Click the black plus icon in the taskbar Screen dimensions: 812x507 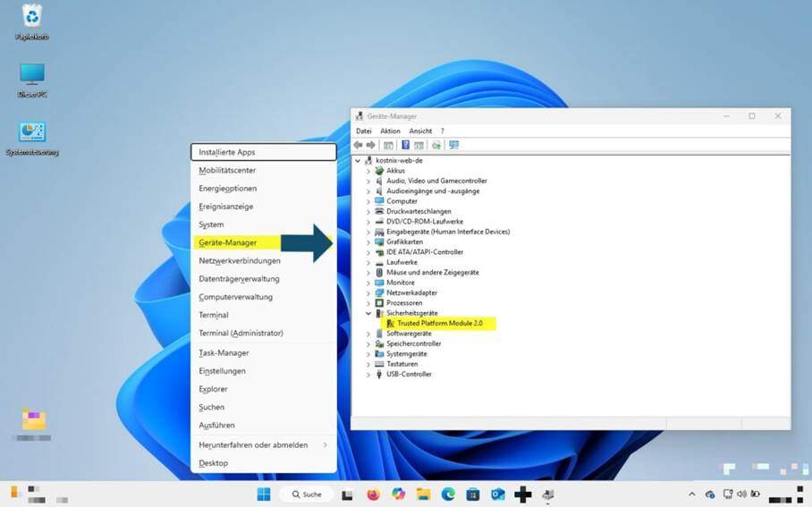click(522, 494)
